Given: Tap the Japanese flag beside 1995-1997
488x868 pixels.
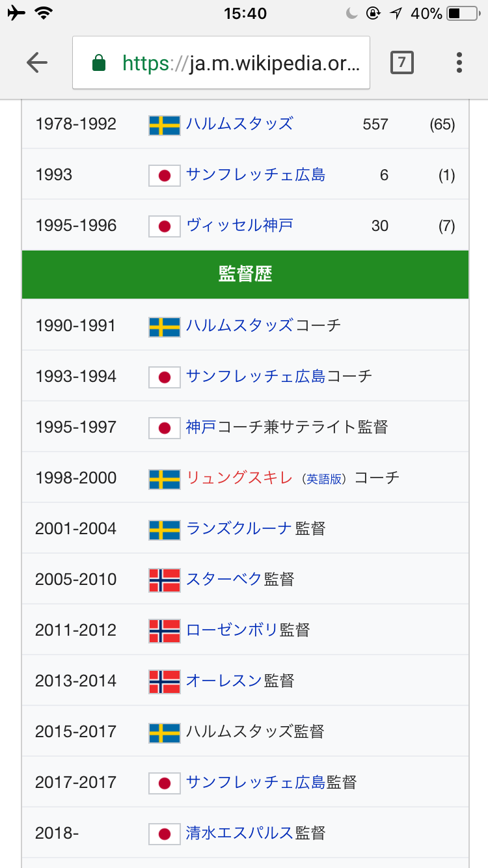Looking at the screenshot, I should point(165,427).
